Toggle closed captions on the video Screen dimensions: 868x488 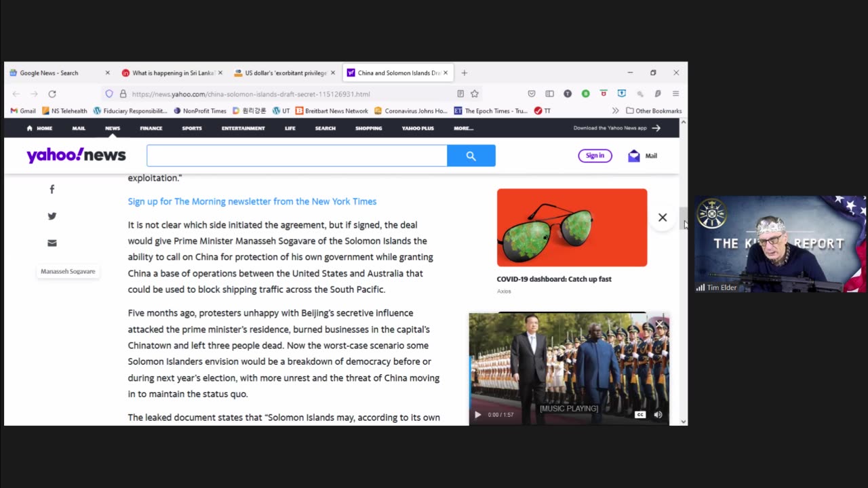pos(640,415)
